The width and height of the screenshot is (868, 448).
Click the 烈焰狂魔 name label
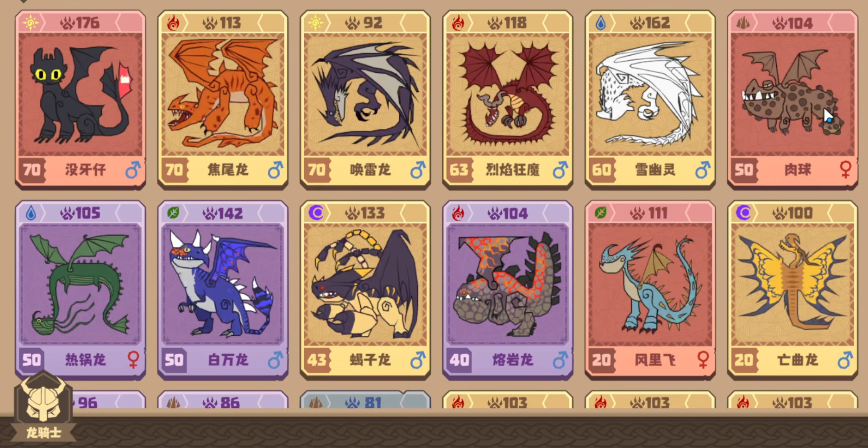513,169
